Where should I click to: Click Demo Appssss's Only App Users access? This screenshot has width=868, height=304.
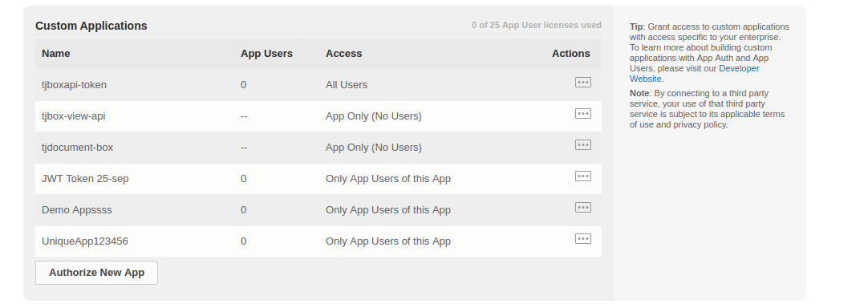(x=388, y=210)
